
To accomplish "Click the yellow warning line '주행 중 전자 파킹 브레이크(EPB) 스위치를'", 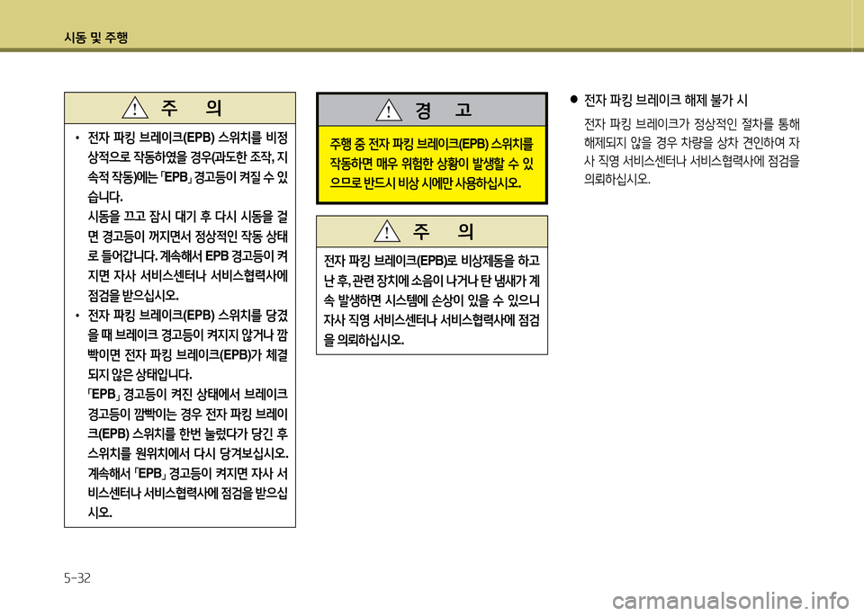I will click(x=431, y=144).
